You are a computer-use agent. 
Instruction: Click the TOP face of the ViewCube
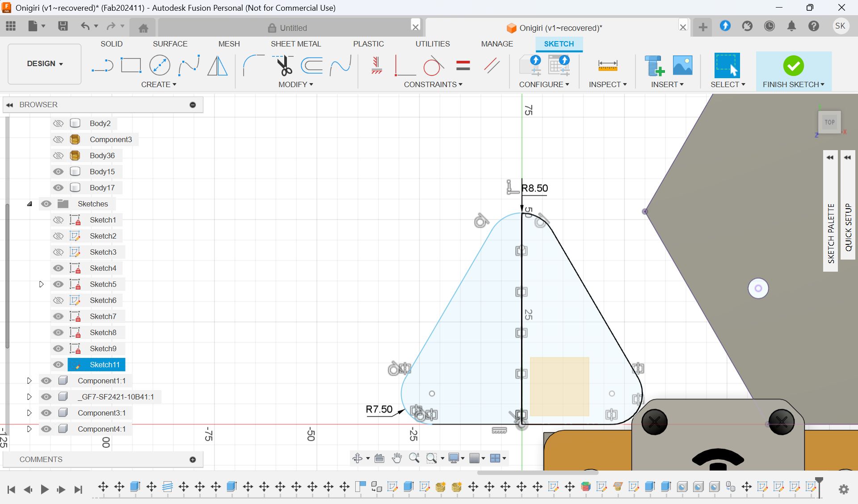pyautogui.click(x=830, y=122)
